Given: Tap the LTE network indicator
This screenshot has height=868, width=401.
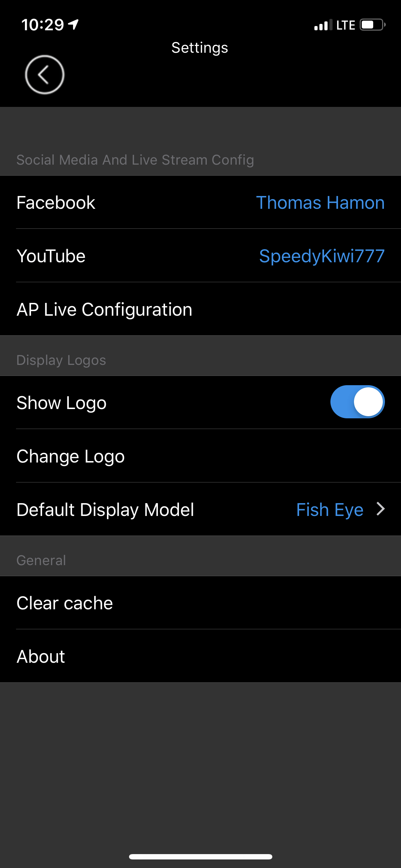Looking at the screenshot, I should click(x=345, y=25).
